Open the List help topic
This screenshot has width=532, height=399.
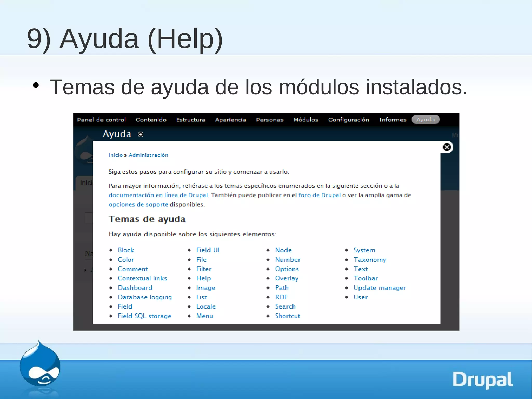pyautogui.click(x=201, y=297)
